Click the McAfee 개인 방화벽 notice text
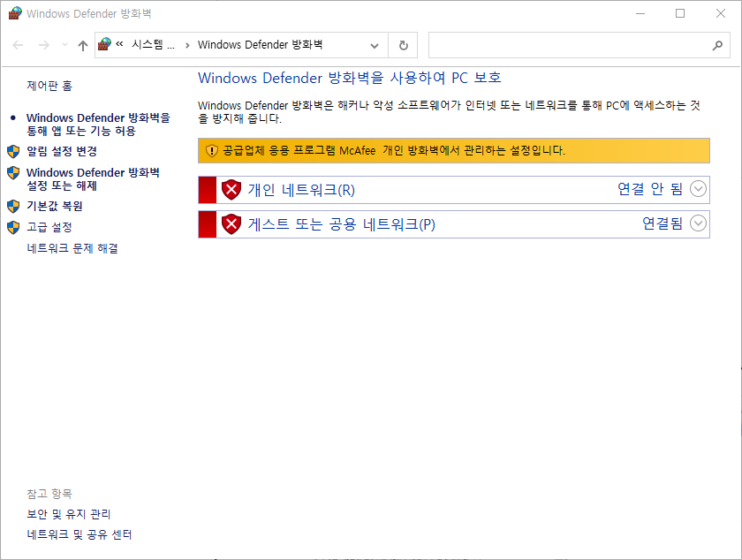The width and height of the screenshot is (742, 560). point(394,150)
